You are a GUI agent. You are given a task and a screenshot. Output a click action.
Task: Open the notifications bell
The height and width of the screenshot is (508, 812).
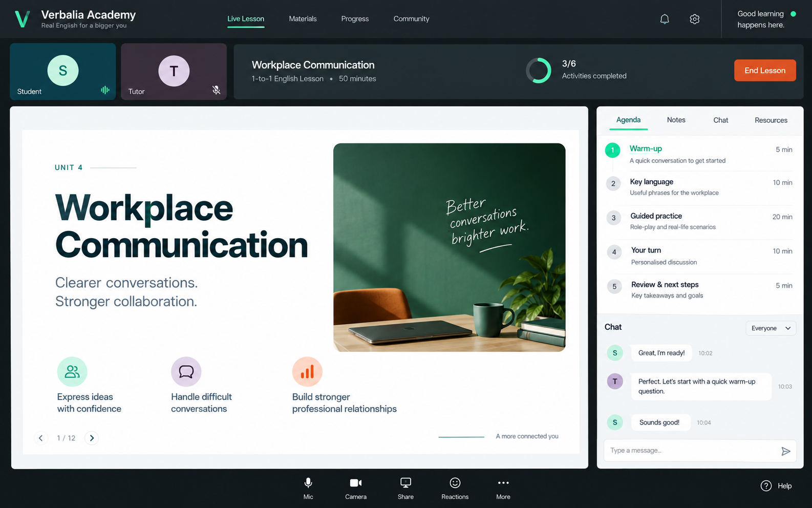click(665, 19)
